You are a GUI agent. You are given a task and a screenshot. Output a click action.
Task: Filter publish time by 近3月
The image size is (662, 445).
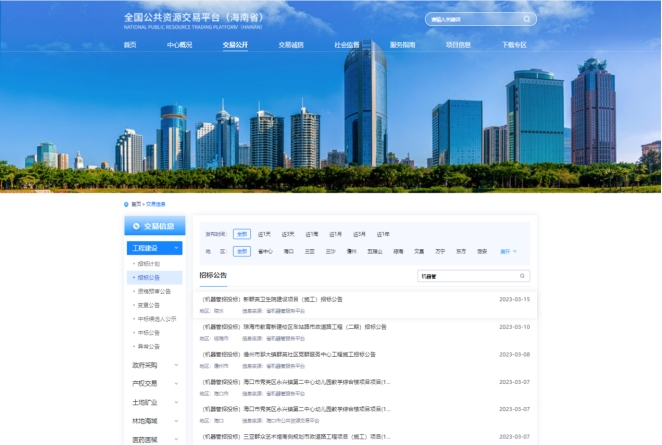[359, 234]
